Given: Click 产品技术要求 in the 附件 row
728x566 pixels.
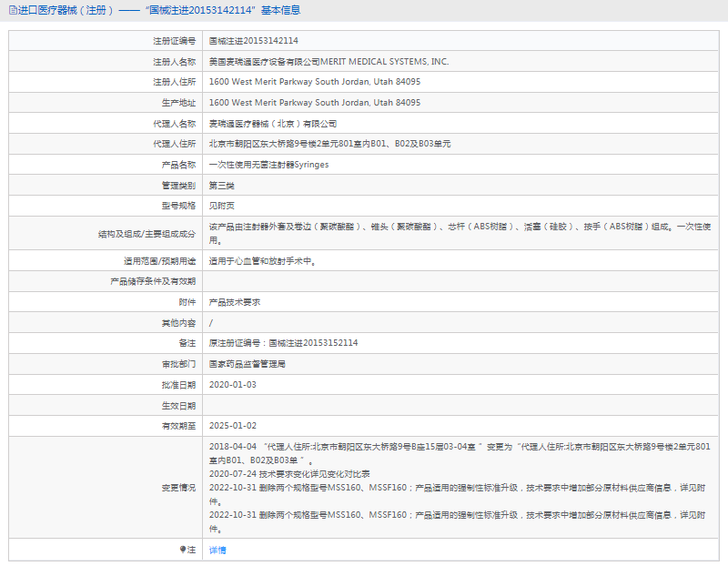Looking at the screenshot, I should click(235, 301).
